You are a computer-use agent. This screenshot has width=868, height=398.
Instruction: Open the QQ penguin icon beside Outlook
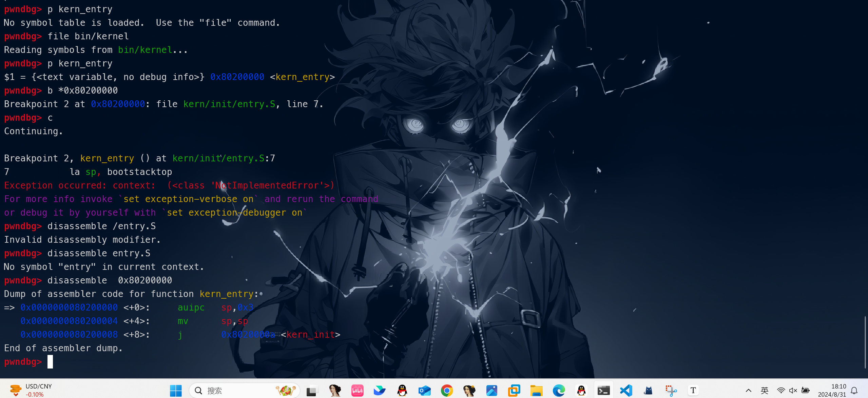(402, 391)
